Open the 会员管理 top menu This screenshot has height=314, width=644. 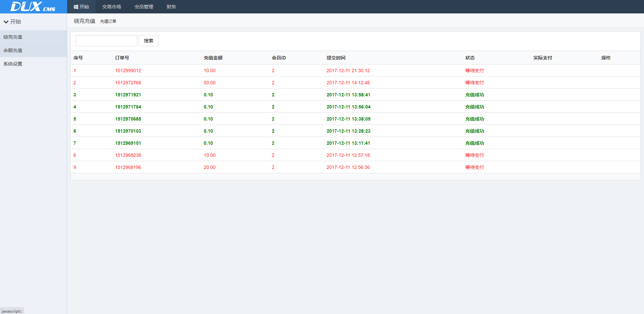pos(144,7)
